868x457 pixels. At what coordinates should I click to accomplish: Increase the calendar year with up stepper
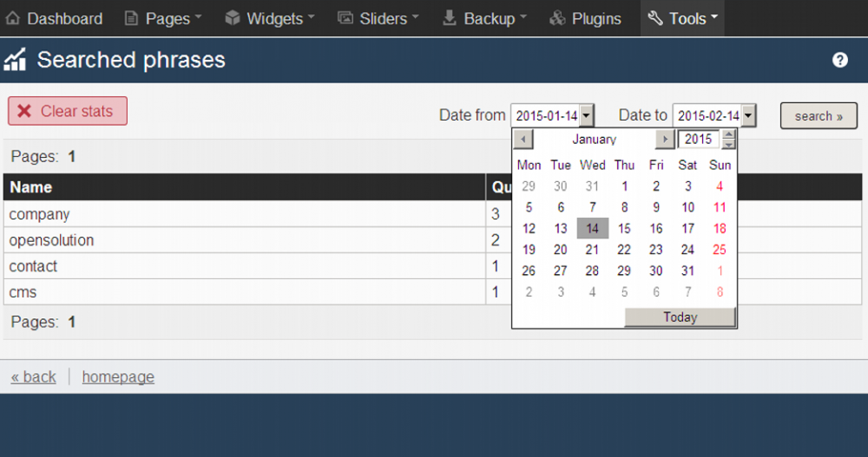pos(728,134)
